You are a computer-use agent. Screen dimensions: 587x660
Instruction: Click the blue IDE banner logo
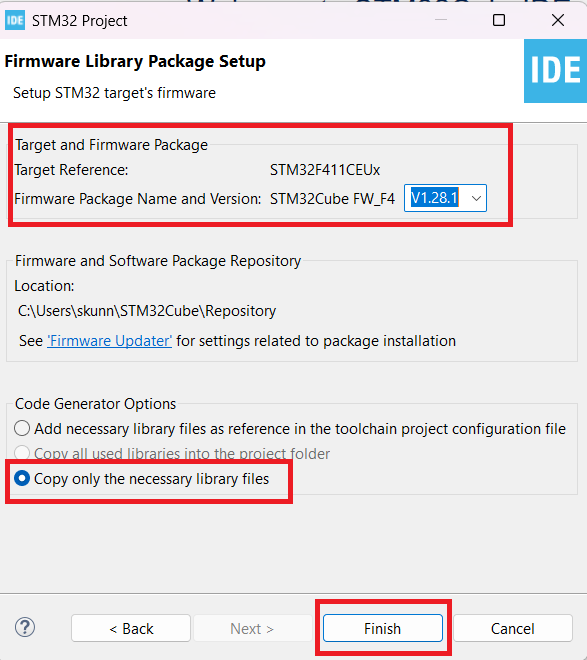(x=555, y=71)
